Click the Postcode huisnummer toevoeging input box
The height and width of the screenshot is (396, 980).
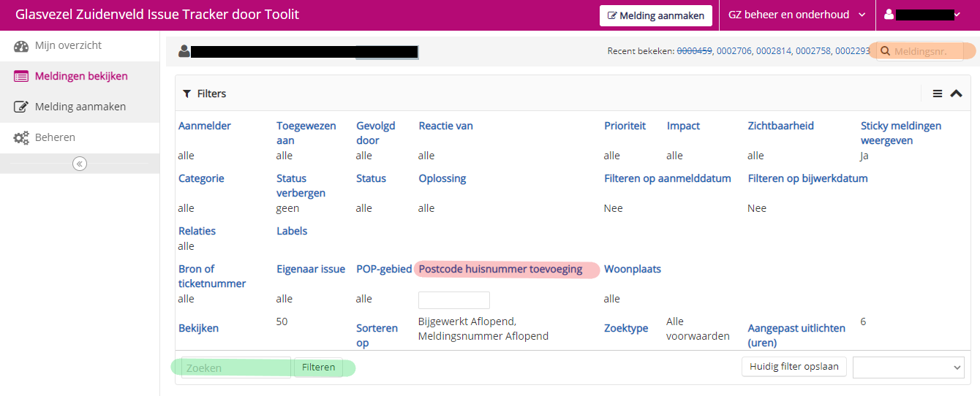point(453,300)
